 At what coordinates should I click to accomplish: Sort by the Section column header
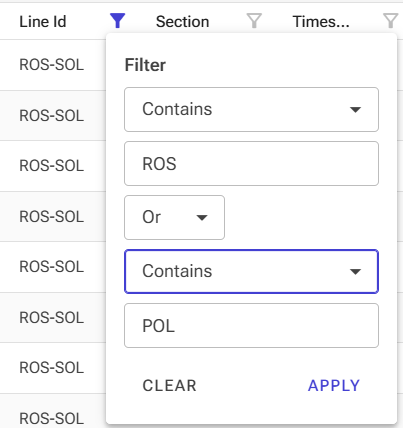[x=182, y=22]
